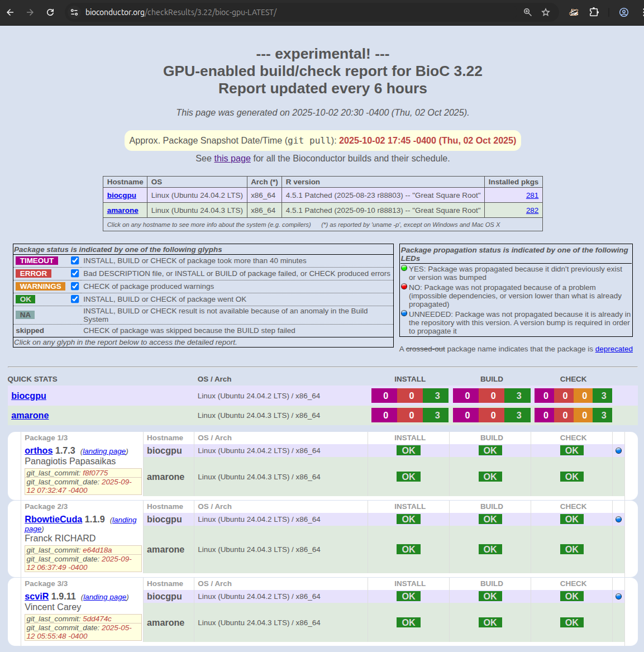Viewport: 644px width, 652px height.
Task: Open the zoom magnifier icon in address bar
Action: tap(527, 12)
